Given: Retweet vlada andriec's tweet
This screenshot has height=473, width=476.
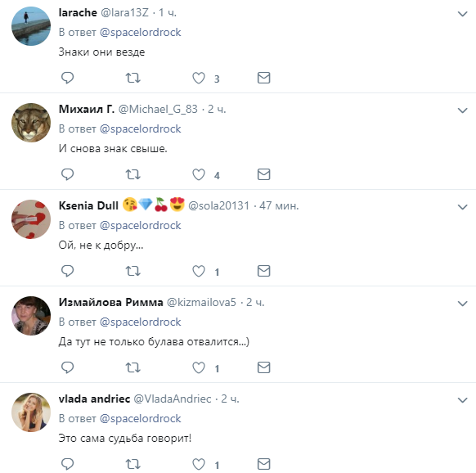Looking at the screenshot, I should (133, 464).
